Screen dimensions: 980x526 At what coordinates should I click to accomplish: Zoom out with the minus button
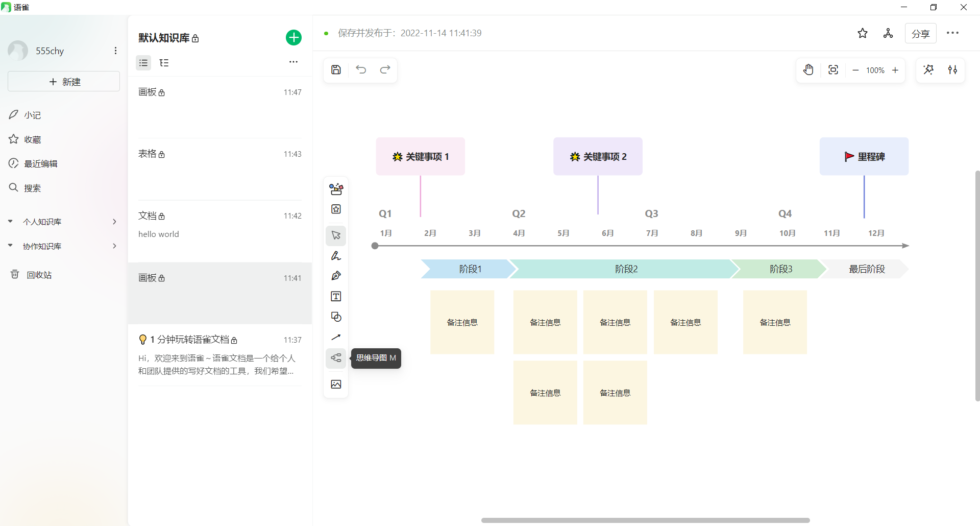855,70
